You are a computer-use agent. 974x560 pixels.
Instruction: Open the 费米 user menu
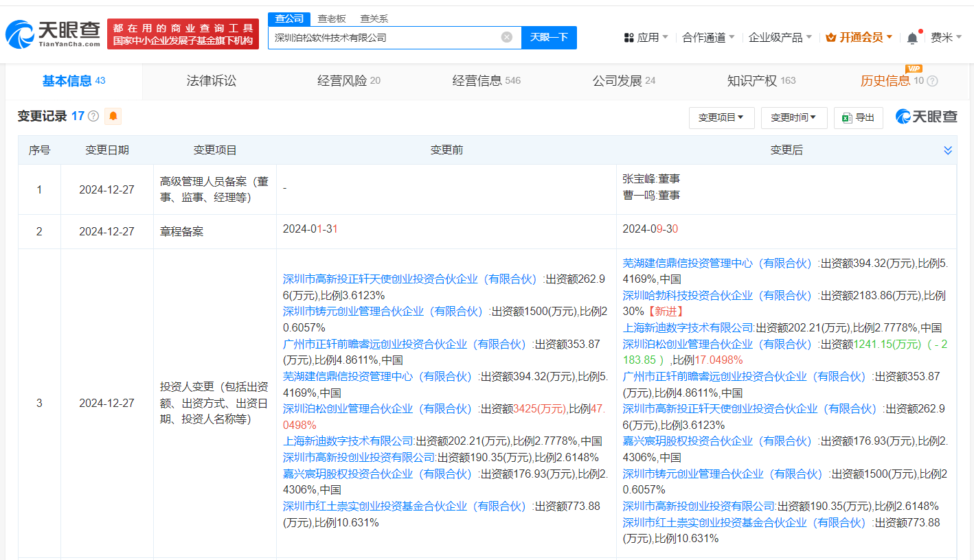coord(947,38)
